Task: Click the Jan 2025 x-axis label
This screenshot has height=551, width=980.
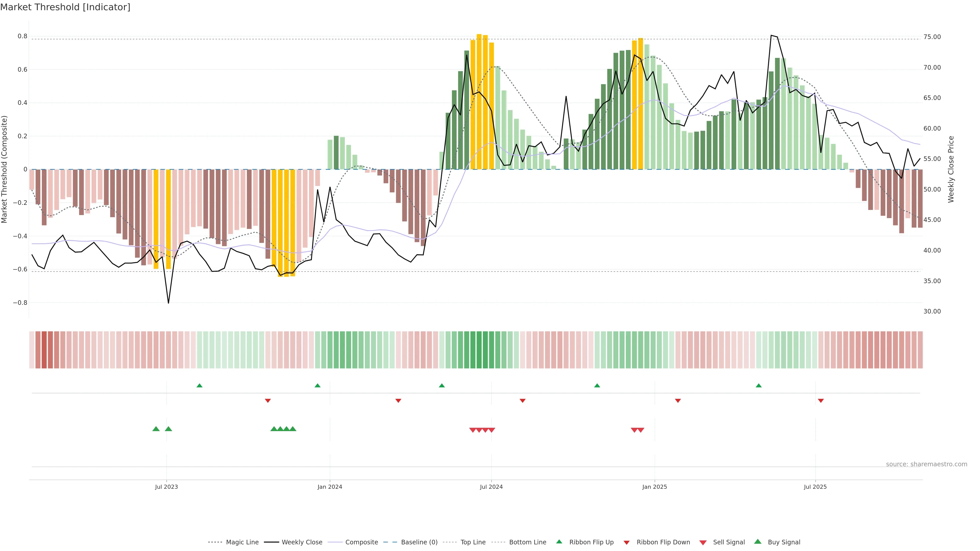Action: pyautogui.click(x=654, y=487)
